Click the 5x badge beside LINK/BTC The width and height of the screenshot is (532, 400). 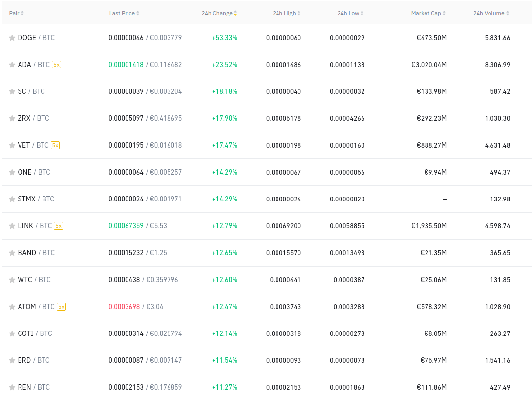(59, 226)
